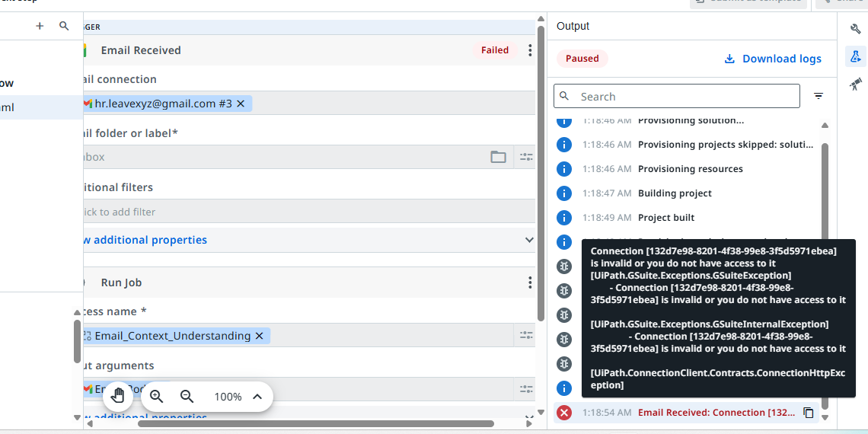Screen dimensions: 868x434
Task: Open the Output log filter icon
Action: (819, 97)
